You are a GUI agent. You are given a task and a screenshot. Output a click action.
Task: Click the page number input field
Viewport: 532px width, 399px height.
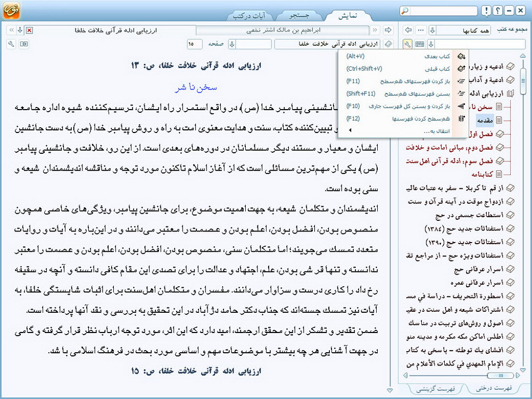tap(195, 44)
